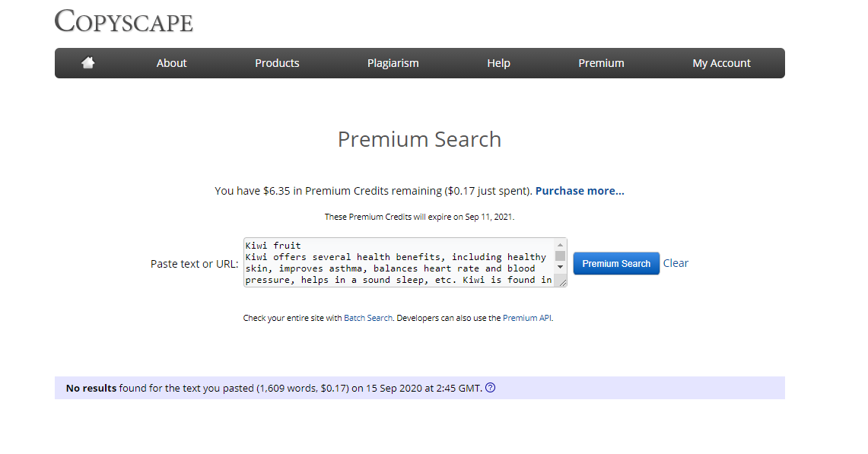Click the Premium Search heading

[419, 139]
